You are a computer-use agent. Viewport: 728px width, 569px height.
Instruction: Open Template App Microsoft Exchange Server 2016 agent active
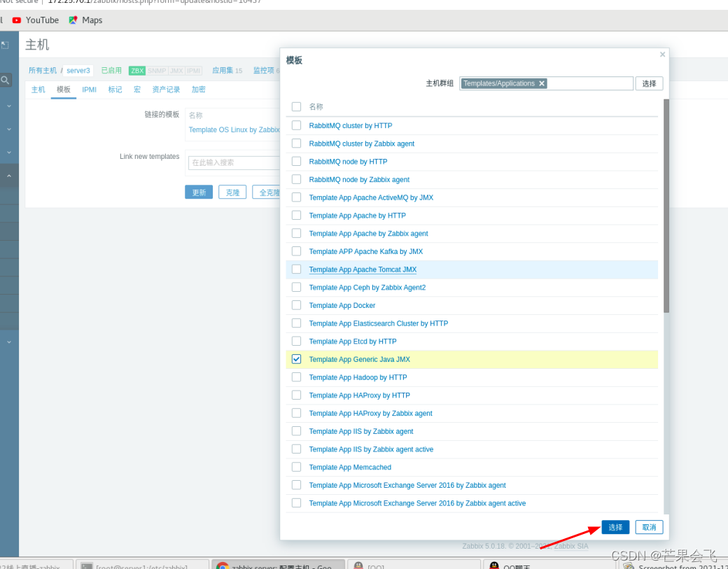click(417, 503)
